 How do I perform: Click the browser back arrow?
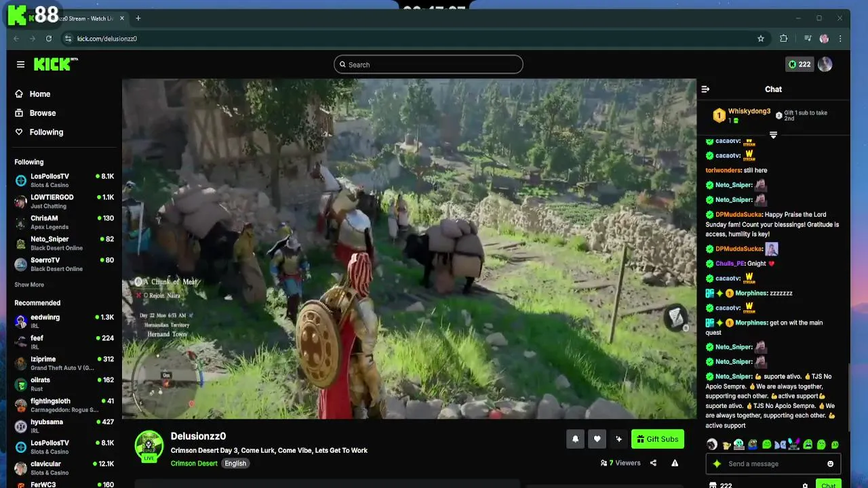pyautogui.click(x=16, y=39)
